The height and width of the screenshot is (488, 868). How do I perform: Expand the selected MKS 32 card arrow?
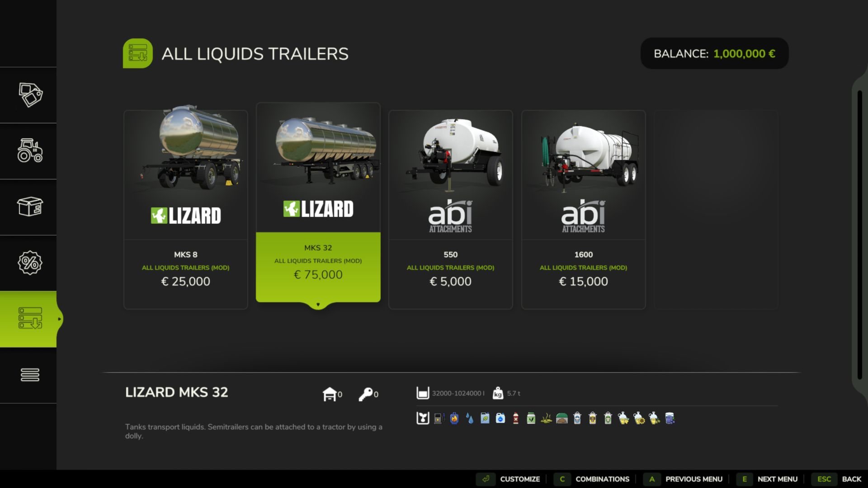pyautogui.click(x=318, y=305)
